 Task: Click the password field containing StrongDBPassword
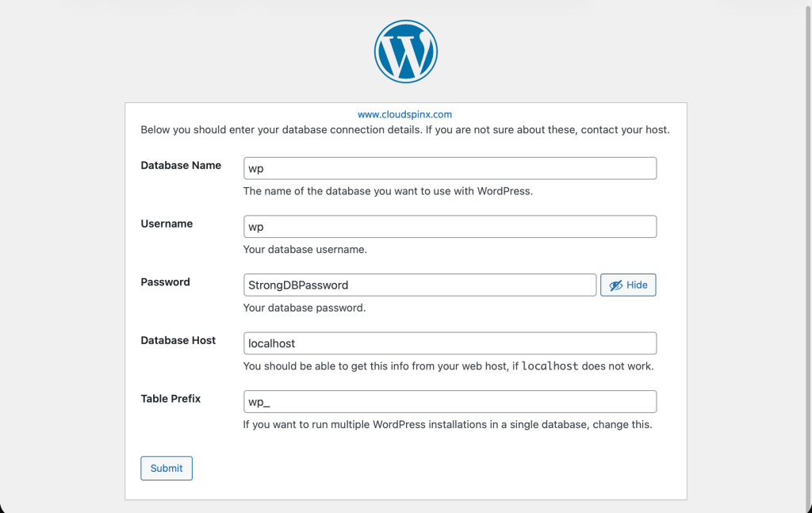[419, 285]
